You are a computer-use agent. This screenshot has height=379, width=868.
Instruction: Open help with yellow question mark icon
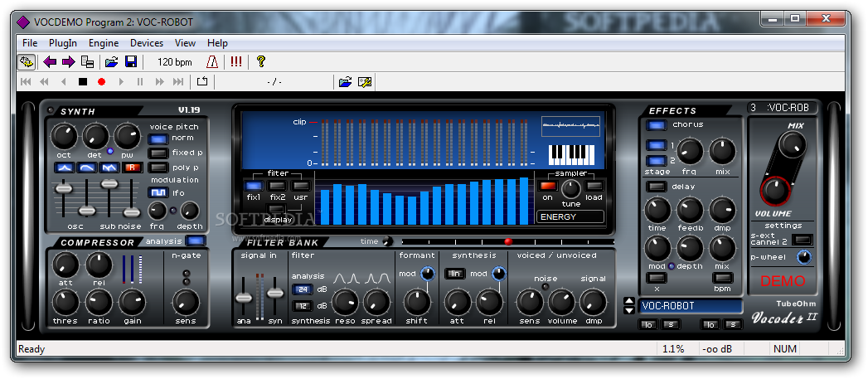click(261, 61)
